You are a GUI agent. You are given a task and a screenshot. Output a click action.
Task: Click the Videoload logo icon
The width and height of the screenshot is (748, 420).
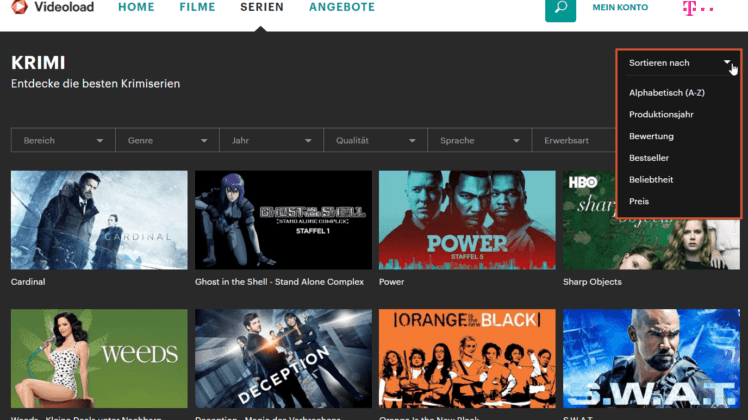(19, 7)
